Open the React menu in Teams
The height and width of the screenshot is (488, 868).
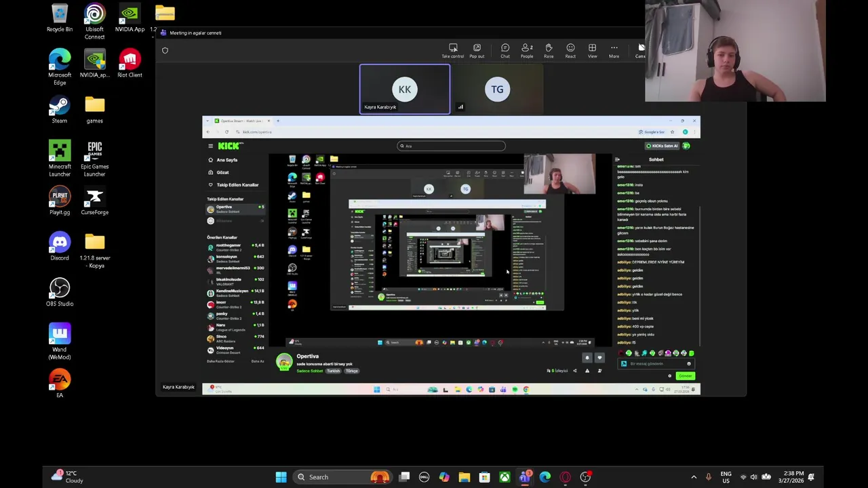point(570,51)
